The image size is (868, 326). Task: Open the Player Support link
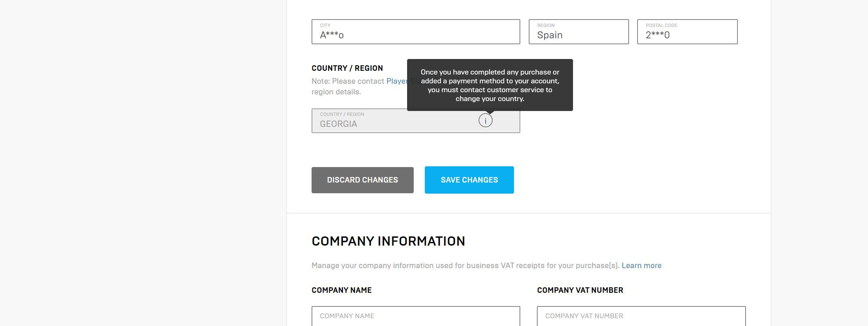click(x=397, y=81)
